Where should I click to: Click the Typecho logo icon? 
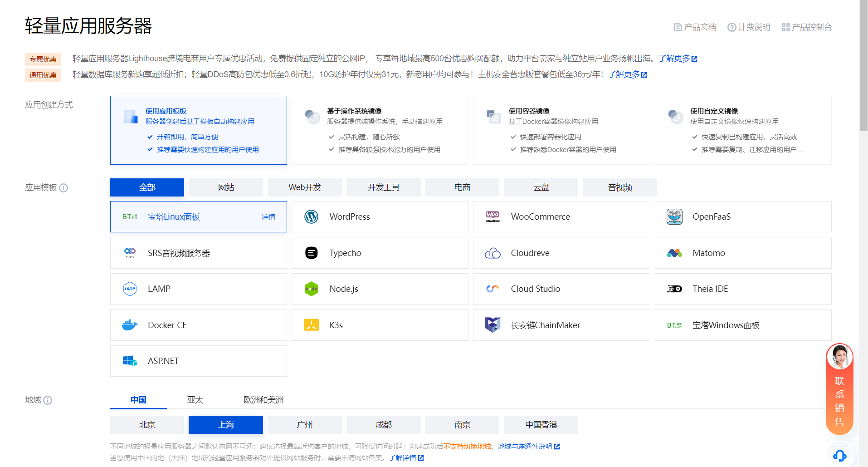311,253
